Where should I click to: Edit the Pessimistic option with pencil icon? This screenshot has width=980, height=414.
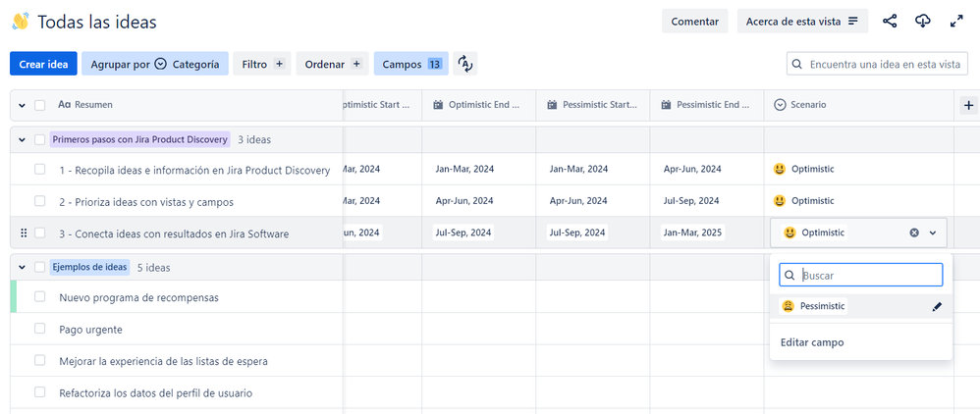(x=936, y=307)
